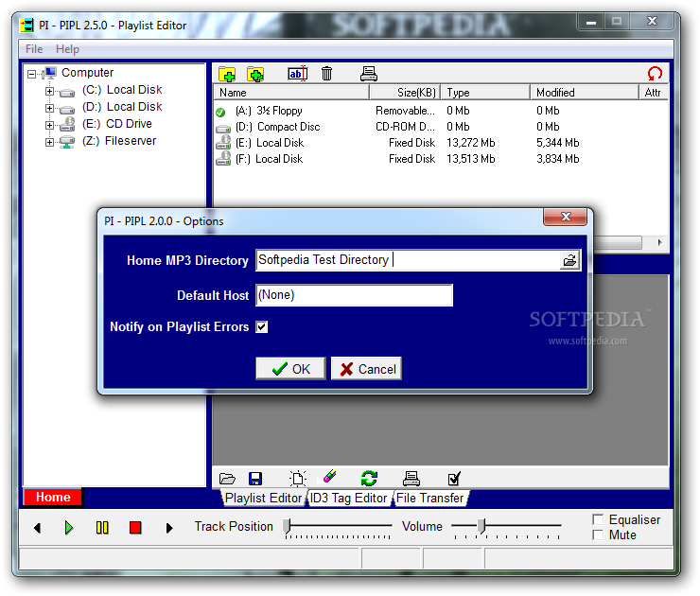Open the Help menu
The height and width of the screenshot is (596, 700).
(67, 48)
